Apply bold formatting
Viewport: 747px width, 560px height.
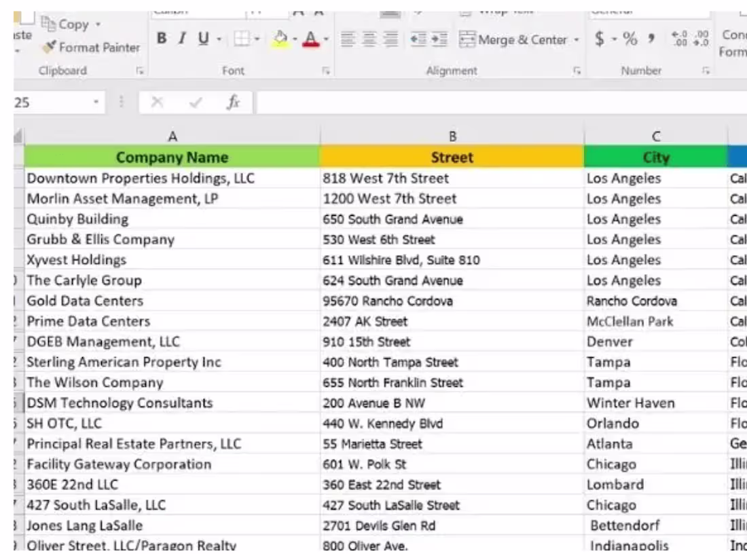161,39
